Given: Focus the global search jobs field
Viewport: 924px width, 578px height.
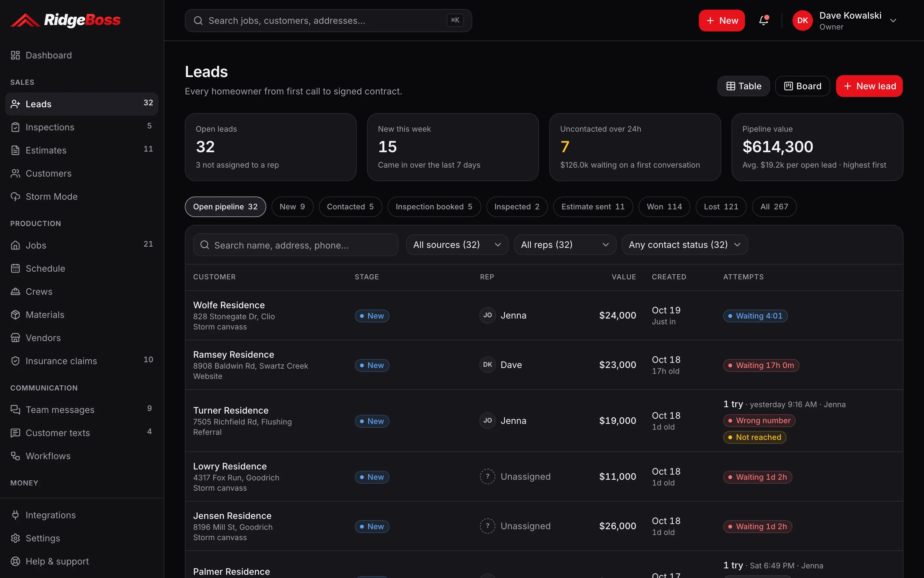Looking at the screenshot, I should coord(328,21).
